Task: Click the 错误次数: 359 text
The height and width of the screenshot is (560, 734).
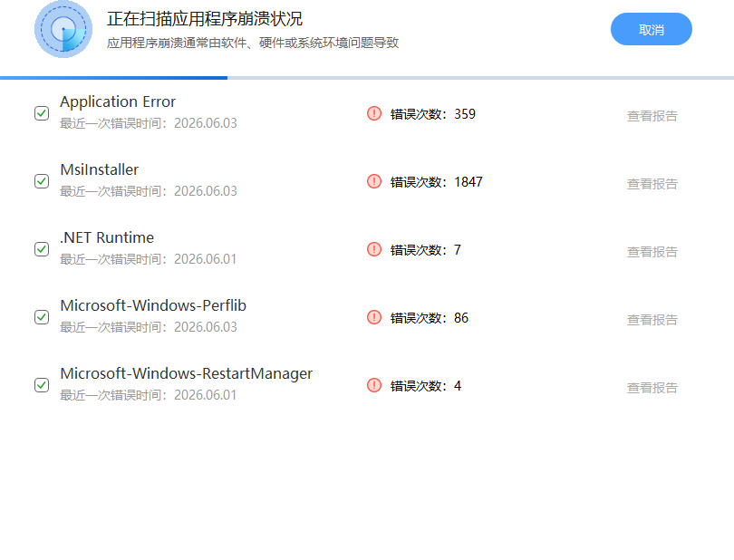Action: (433, 114)
